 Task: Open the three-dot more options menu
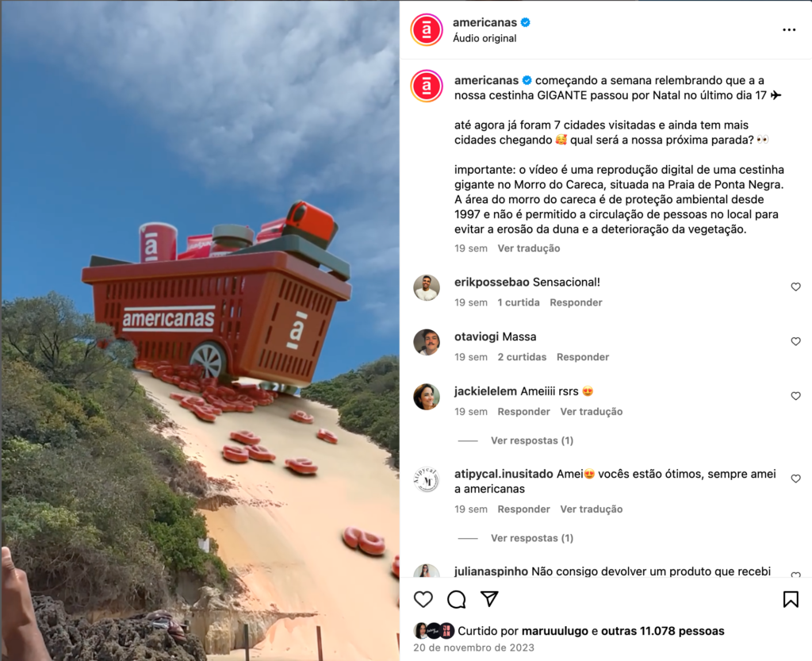pos(789,30)
